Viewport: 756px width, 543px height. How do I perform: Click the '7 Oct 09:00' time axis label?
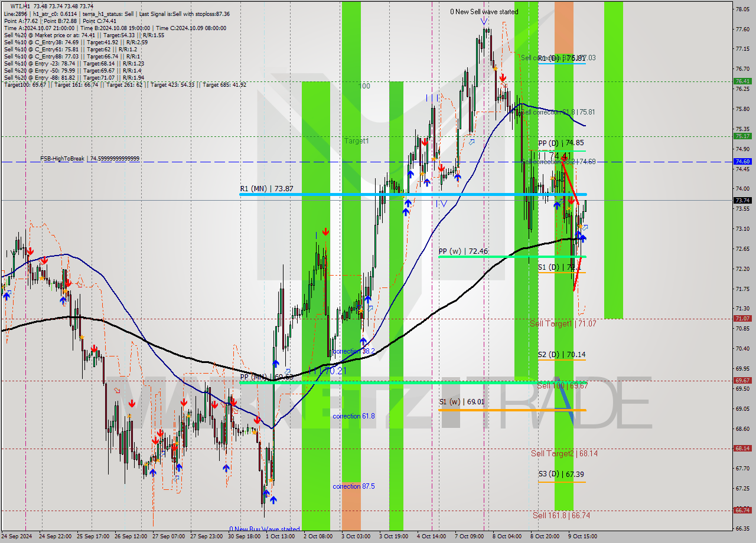click(x=469, y=537)
